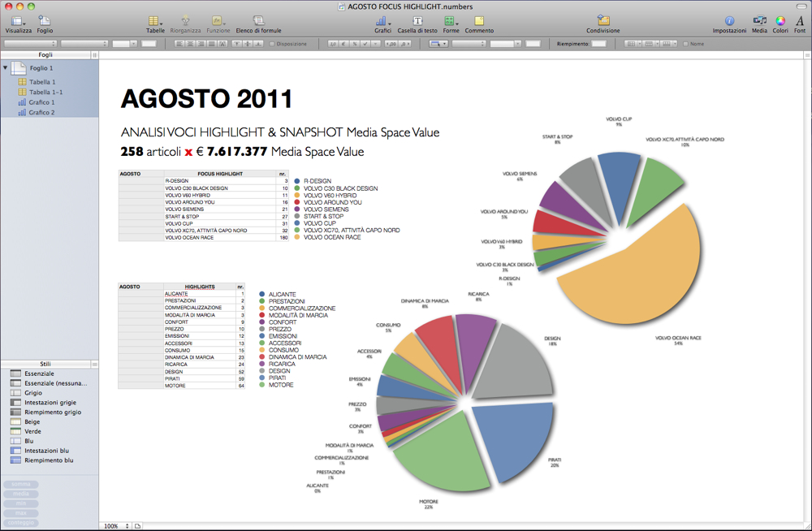This screenshot has height=531, width=812.
Task: Toggle the Disposizione checkbox
Action: (272, 44)
